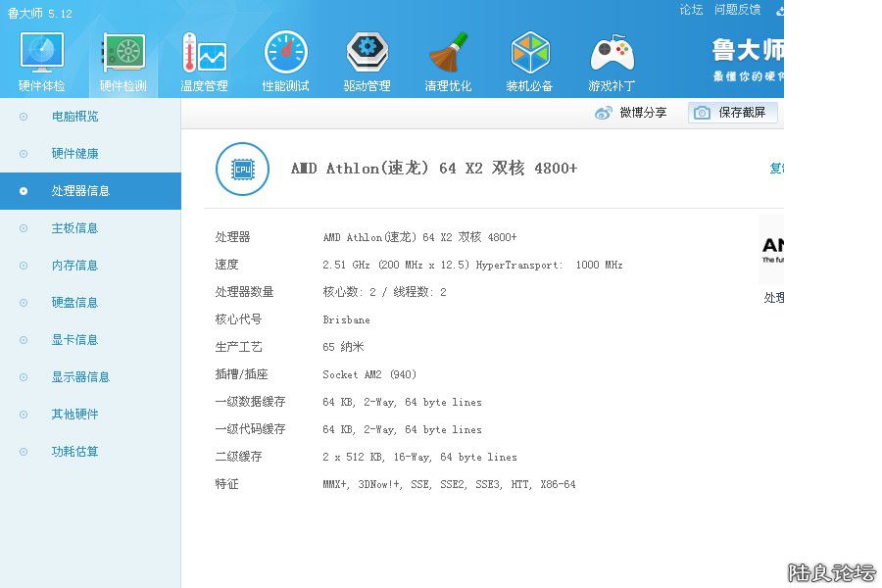The width and height of the screenshot is (882, 588).
Task: Open 温度管理 temperature management
Action: 204,61
